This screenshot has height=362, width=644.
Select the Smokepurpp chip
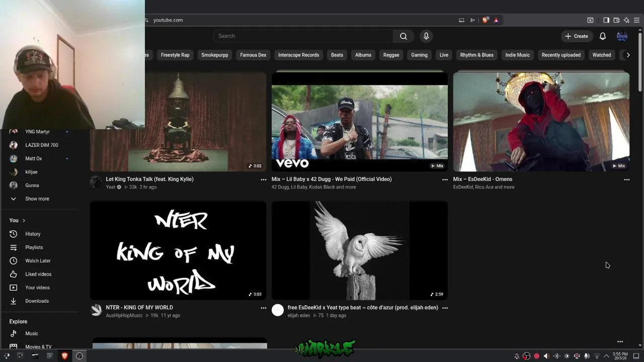point(215,55)
